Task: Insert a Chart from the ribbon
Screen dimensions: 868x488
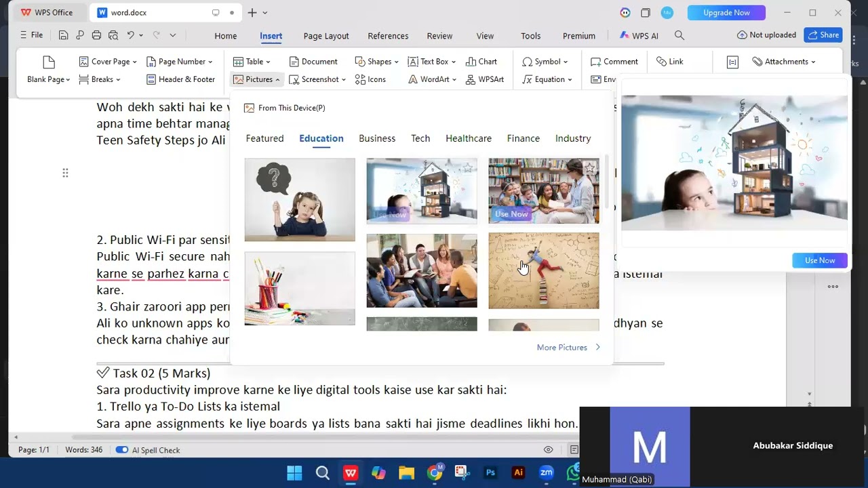Action: (x=481, y=62)
